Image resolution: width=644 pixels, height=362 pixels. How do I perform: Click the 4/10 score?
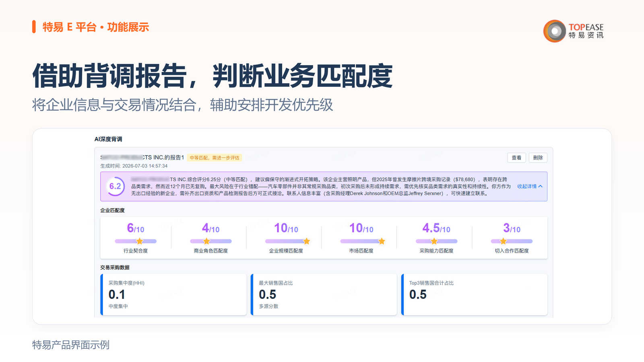pyautogui.click(x=211, y=228)
